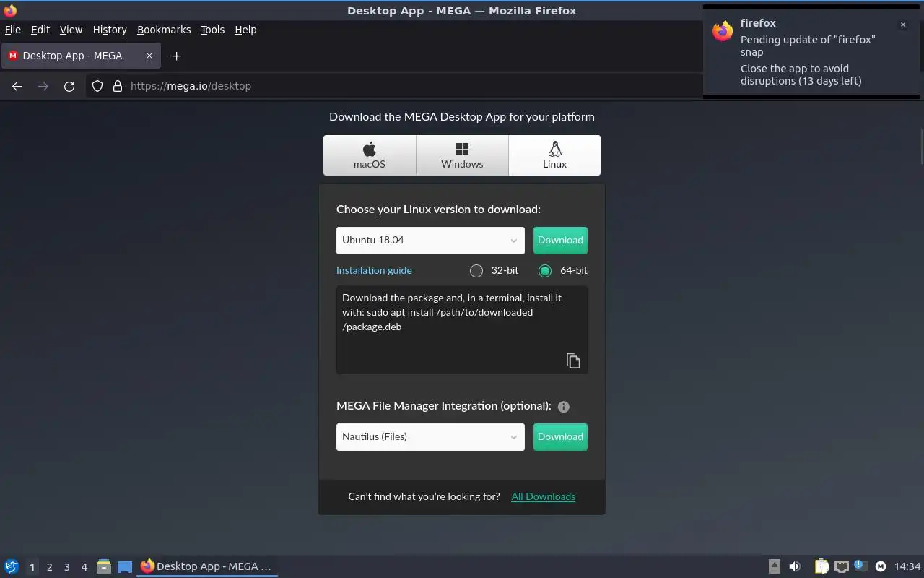This screenshot has width=924, height=578.
Task: Switch to workspace 3
Action: [x=67, y=567]
